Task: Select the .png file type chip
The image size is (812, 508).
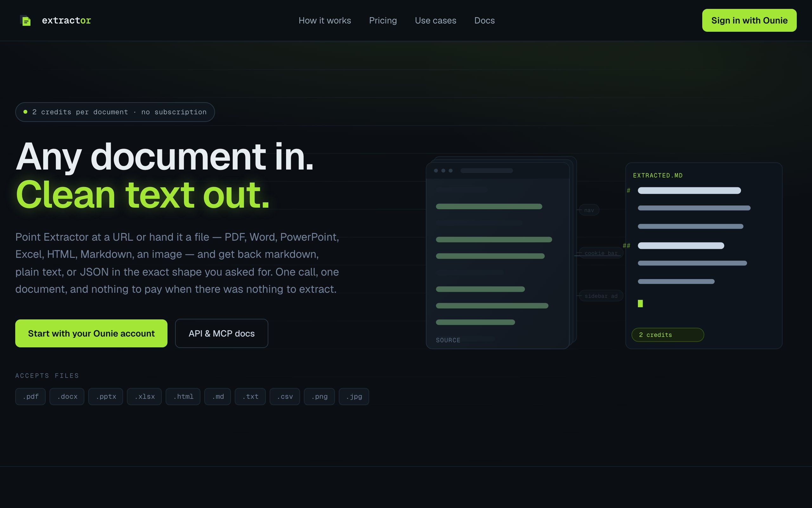Action: coord(319,397)
